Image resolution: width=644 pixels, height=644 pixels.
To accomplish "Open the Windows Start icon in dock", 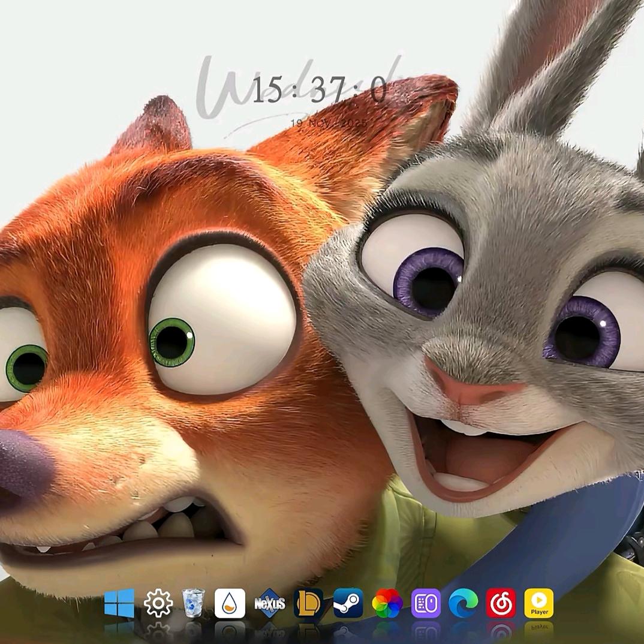I will tap(119, 603).
